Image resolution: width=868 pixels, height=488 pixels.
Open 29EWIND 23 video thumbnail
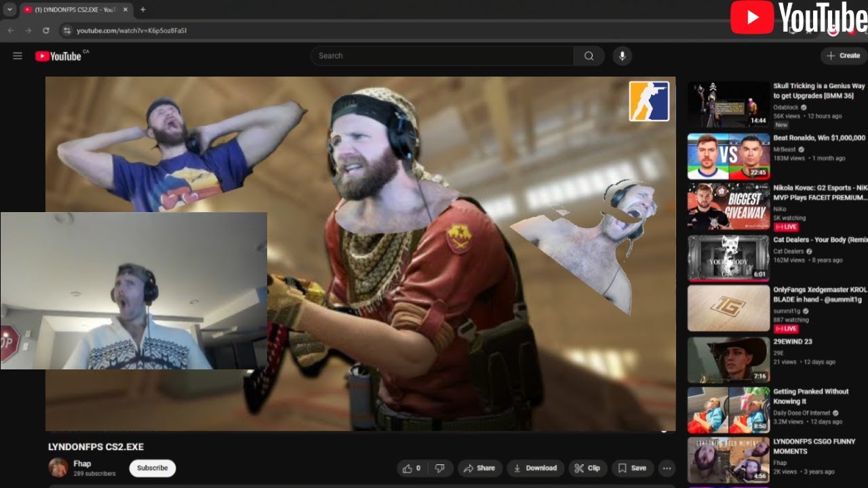click(x=728, y=360)
